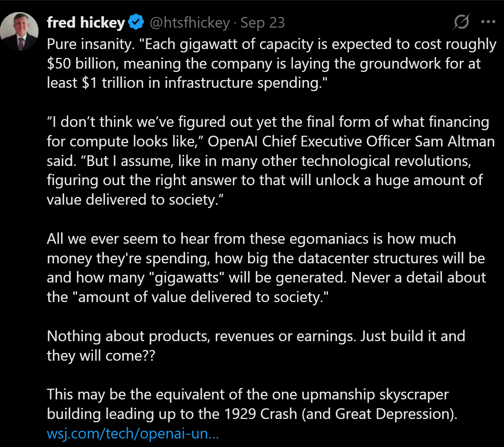Click the Grok slashed-circle icon

tap(461, 22)
